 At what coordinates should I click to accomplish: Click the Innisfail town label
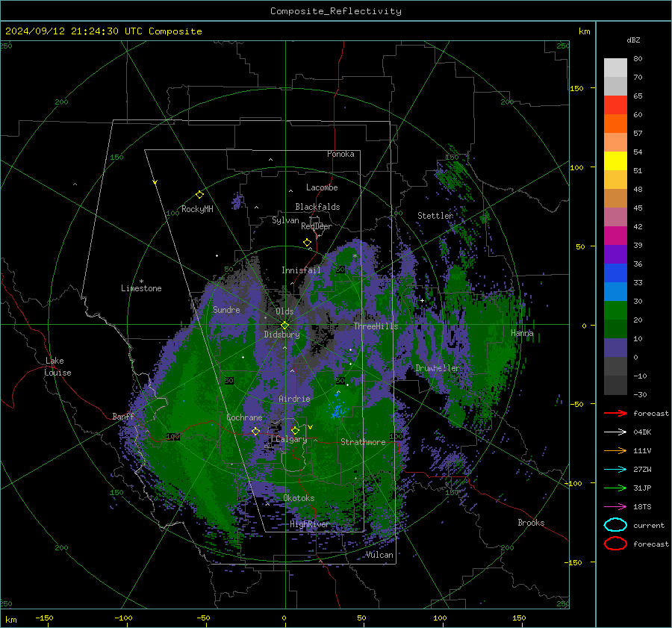point(301,270)
